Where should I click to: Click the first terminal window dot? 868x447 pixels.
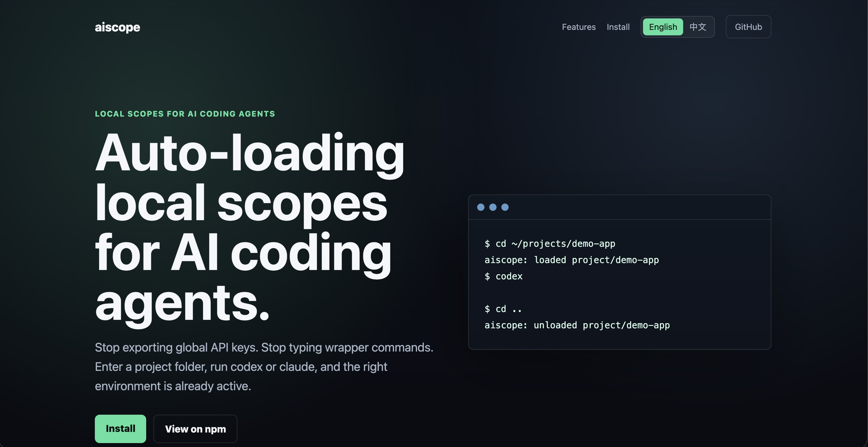click(481, 207)
